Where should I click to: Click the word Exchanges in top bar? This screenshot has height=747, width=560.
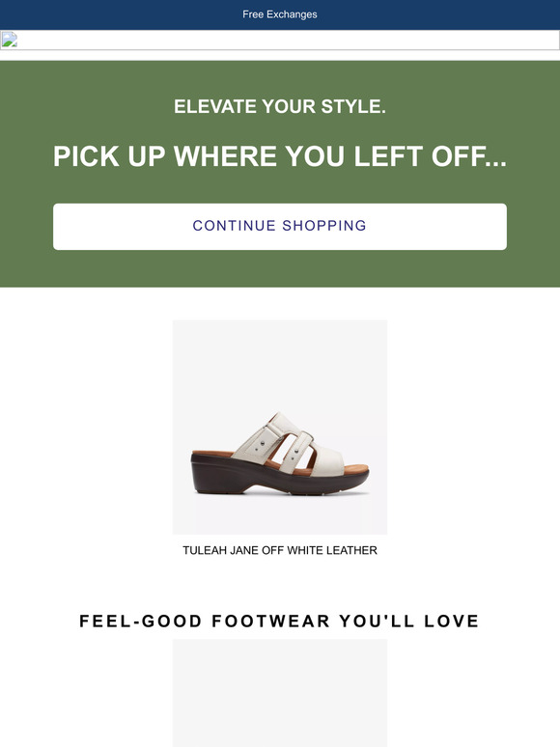tap(292, 14)
